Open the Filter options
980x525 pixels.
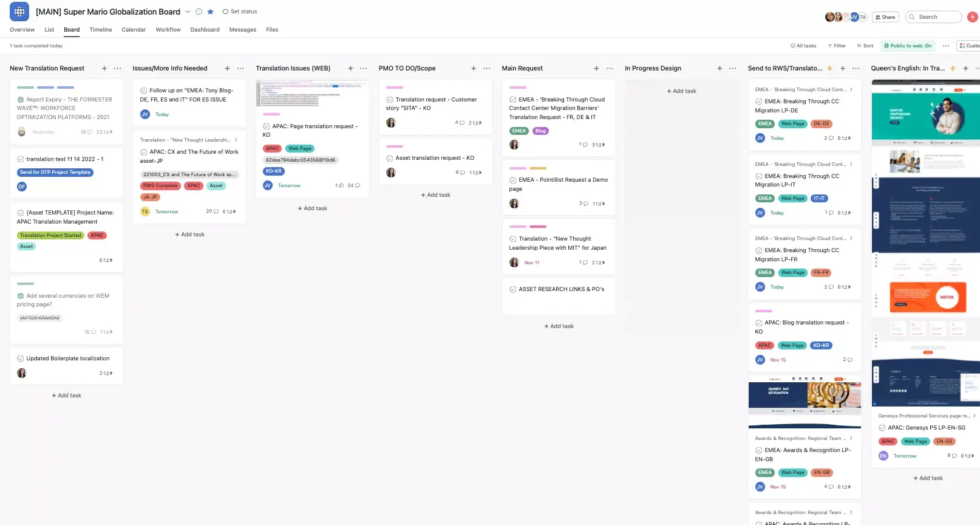pos(837,46)
